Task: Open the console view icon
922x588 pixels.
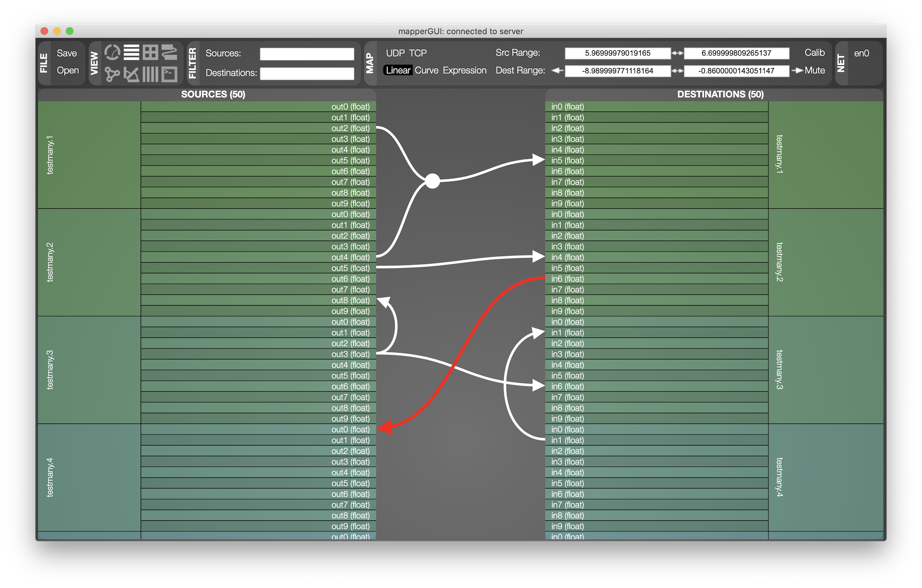Action: click(169, 74)
